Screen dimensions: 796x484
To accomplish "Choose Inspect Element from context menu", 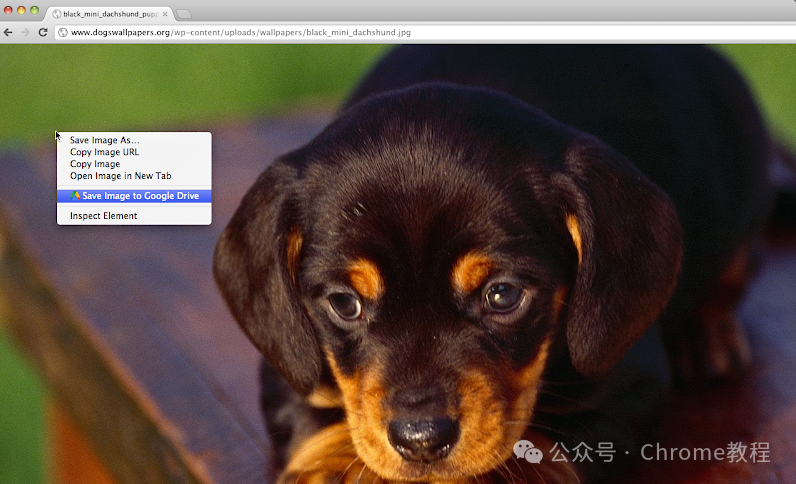I will pos(134,216).
